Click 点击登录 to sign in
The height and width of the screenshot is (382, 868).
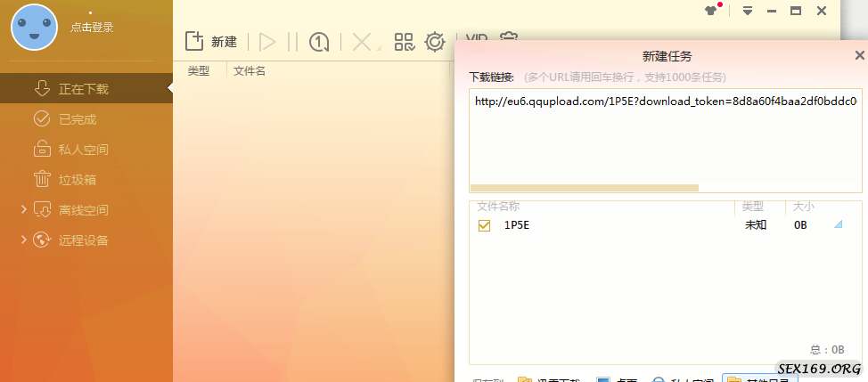pyautogui.click(x=92, y=28)
